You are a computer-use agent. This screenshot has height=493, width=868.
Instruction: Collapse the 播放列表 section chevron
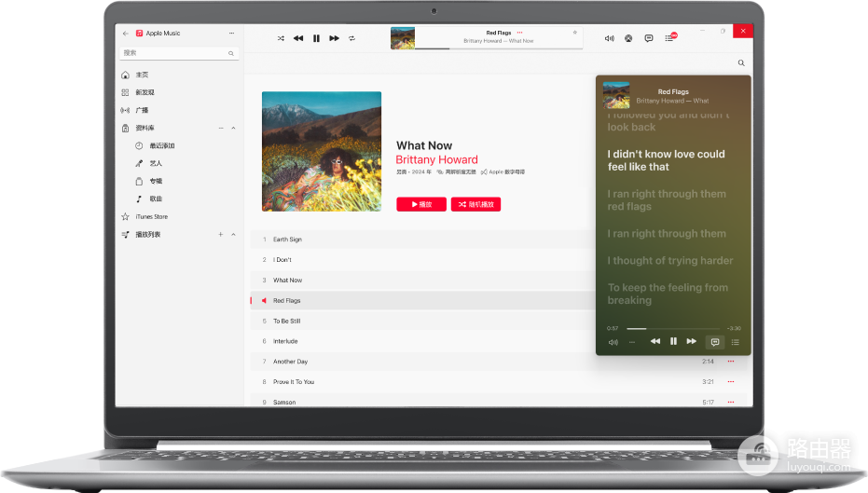point(233,235)
